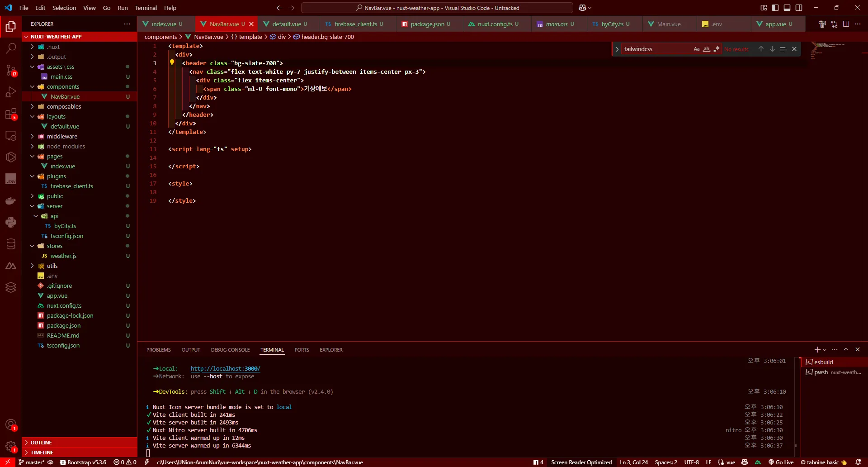Open editor More Actions ellipsis menu
This screenshot has width=868, height=467.
[x=858, y=24]
